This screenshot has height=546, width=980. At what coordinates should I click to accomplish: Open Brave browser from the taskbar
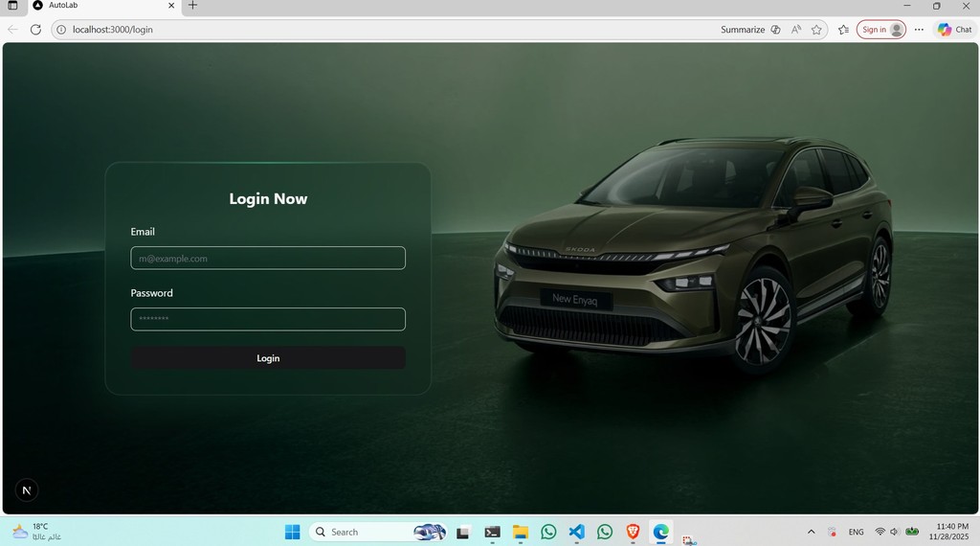pyautogui.click(x=633, y=533)
